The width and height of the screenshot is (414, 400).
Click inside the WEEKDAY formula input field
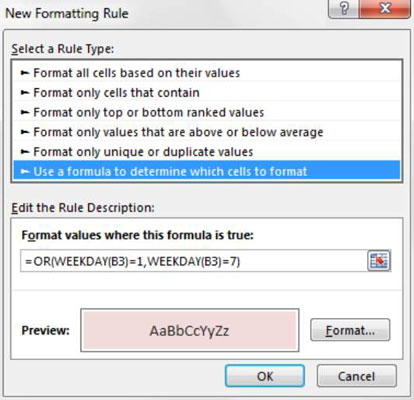click(193, 261)
